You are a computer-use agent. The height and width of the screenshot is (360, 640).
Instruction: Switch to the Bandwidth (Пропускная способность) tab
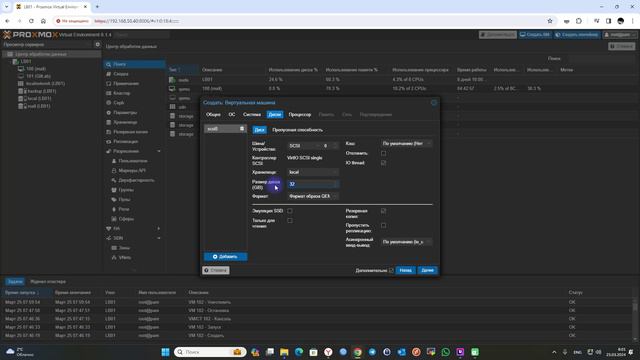298,130
